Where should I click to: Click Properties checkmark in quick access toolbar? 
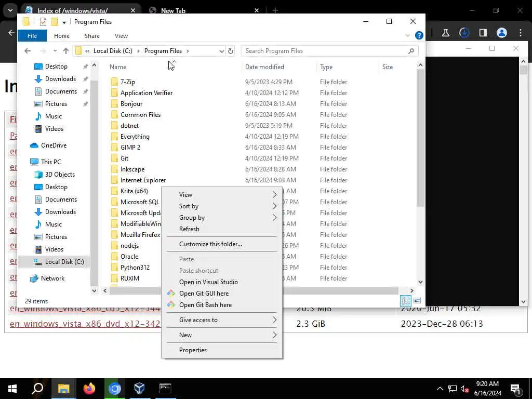(43, 22)
